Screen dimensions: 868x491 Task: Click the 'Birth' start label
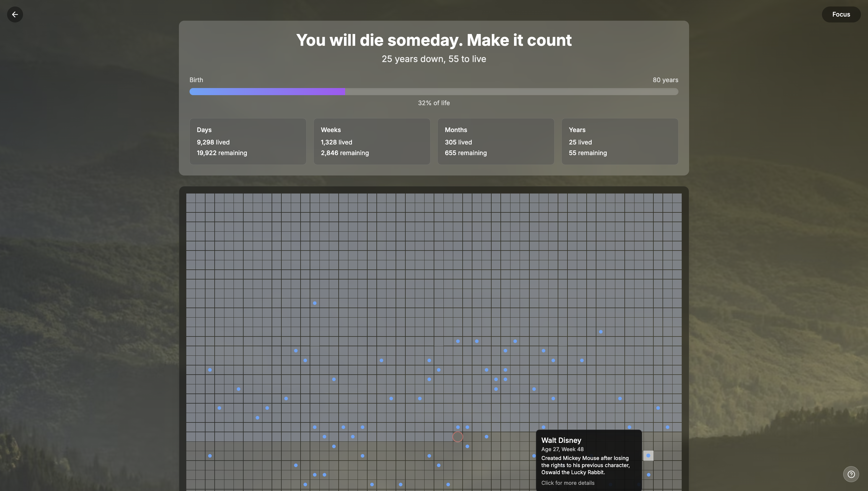tap(196, 80)
